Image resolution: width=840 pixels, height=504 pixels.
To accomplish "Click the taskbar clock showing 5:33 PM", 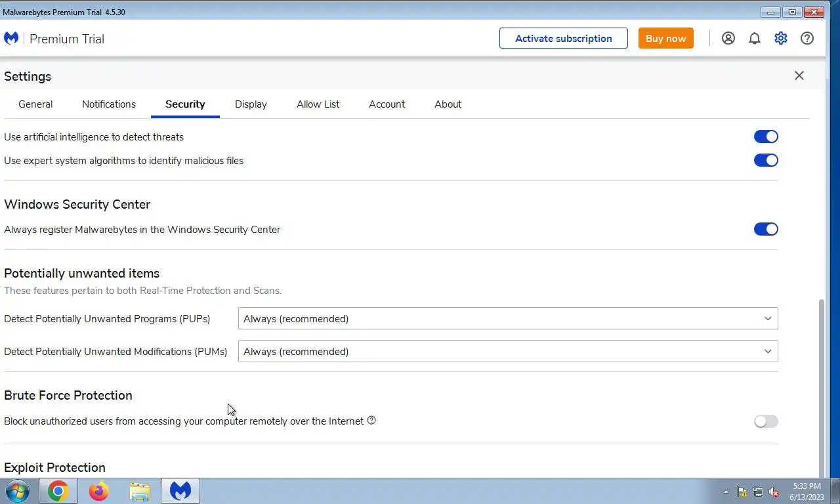I will pyautogui.click(x=807, y=492).
